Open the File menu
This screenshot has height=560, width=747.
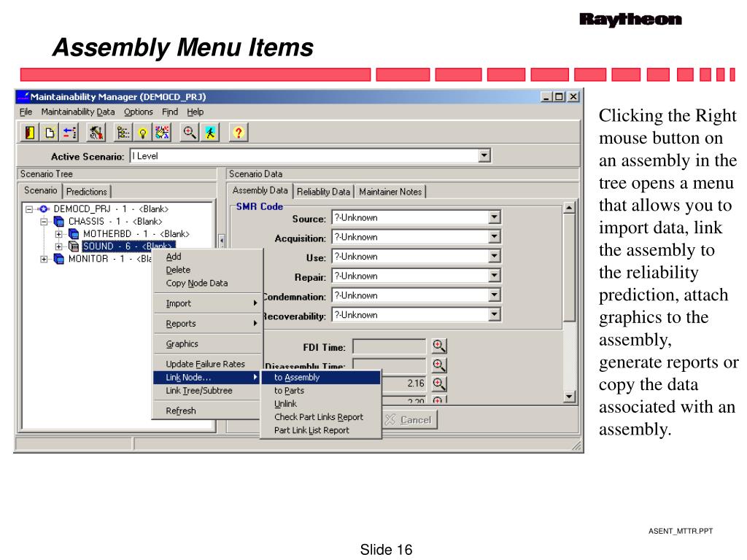click(26, 112)
